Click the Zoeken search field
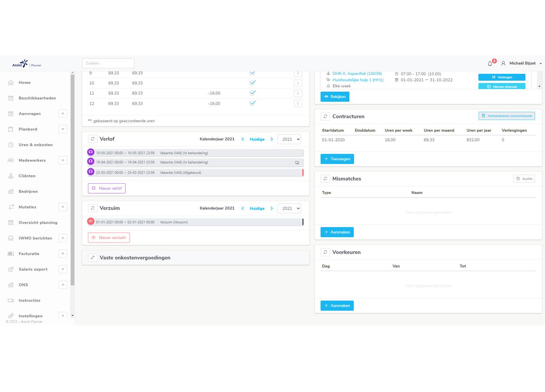This screenshot has width=545, height=392. 108,63
